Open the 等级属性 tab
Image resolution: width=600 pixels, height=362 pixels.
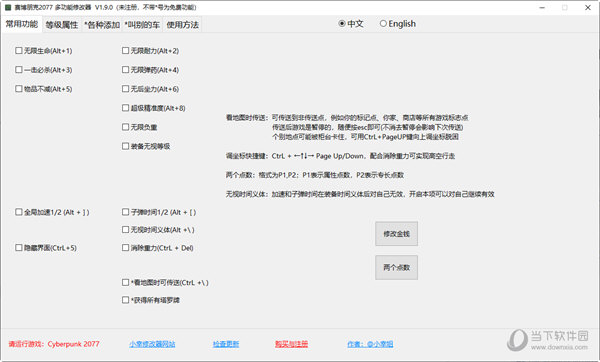click(x=62, y=25)
